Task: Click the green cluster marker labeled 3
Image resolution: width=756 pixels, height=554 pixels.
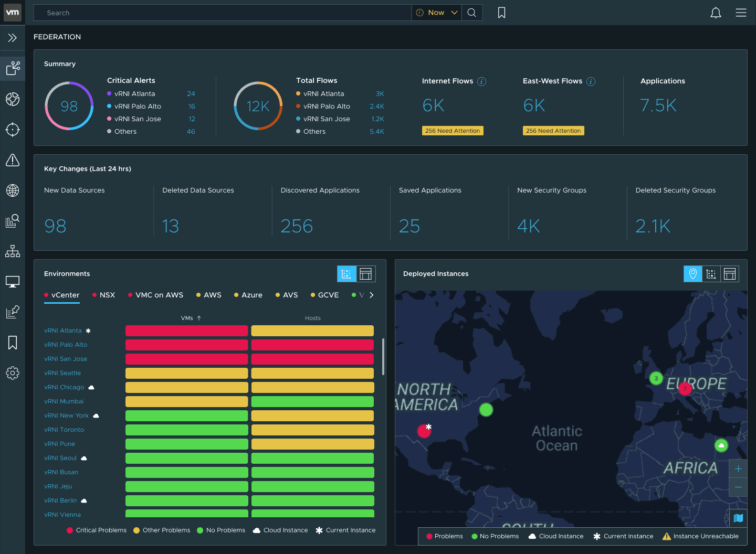Action: click(x=656, y=378)
